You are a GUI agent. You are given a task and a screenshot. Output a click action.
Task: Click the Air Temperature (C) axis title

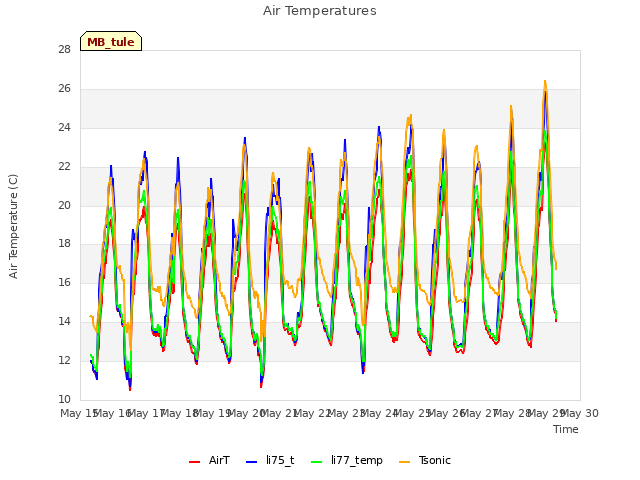click(13, 226)
